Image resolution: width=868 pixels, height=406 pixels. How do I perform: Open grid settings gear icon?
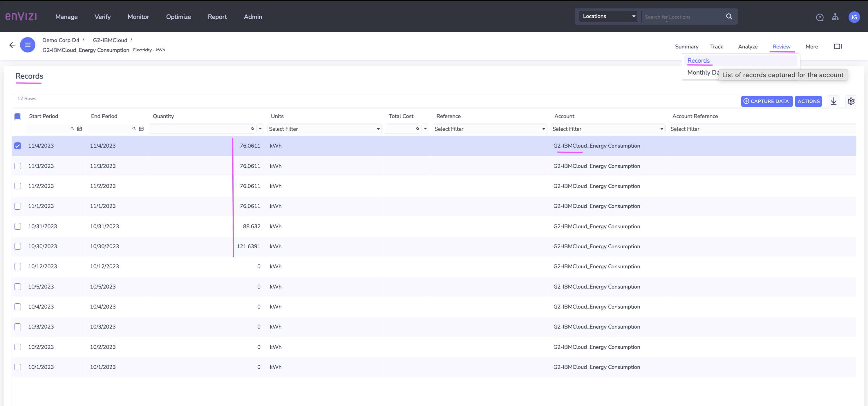[851, 101]
